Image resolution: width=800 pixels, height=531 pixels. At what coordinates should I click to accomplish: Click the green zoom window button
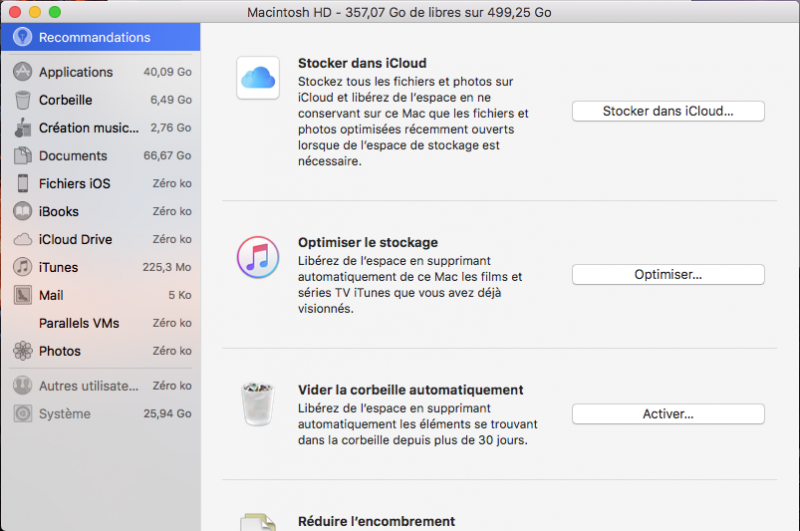55,12
